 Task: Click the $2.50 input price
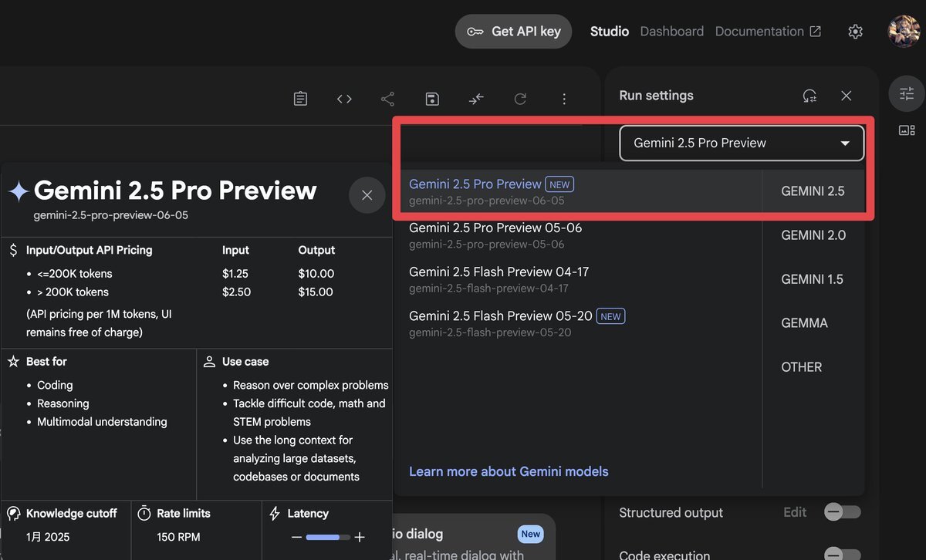coord(236,292)
